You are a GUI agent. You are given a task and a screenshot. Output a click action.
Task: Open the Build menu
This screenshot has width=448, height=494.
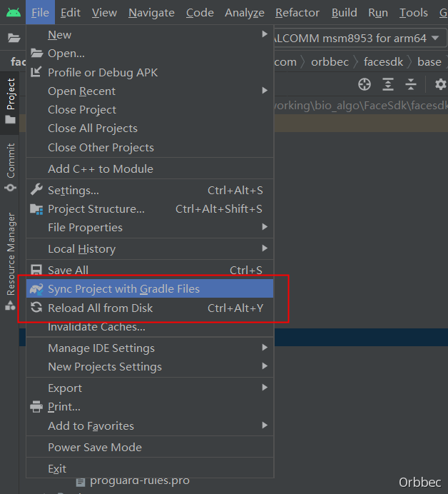pyautogui.click(x=344, y=13)
